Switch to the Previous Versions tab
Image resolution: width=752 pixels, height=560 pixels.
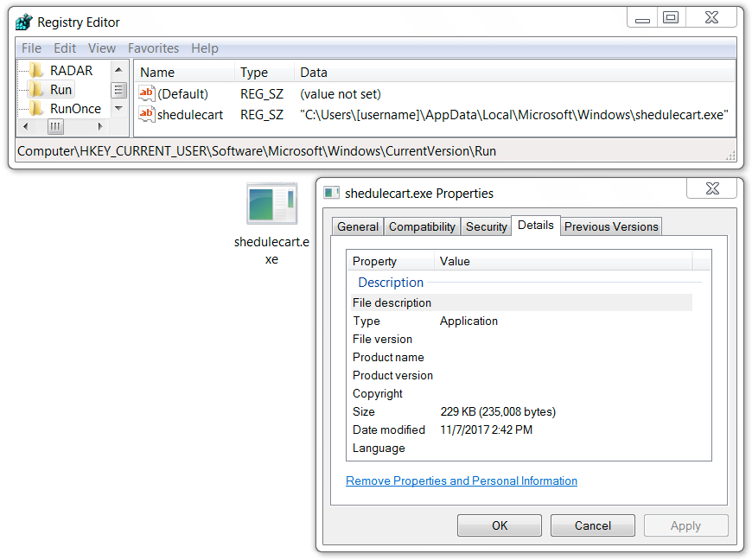click(x=611, y=226)
